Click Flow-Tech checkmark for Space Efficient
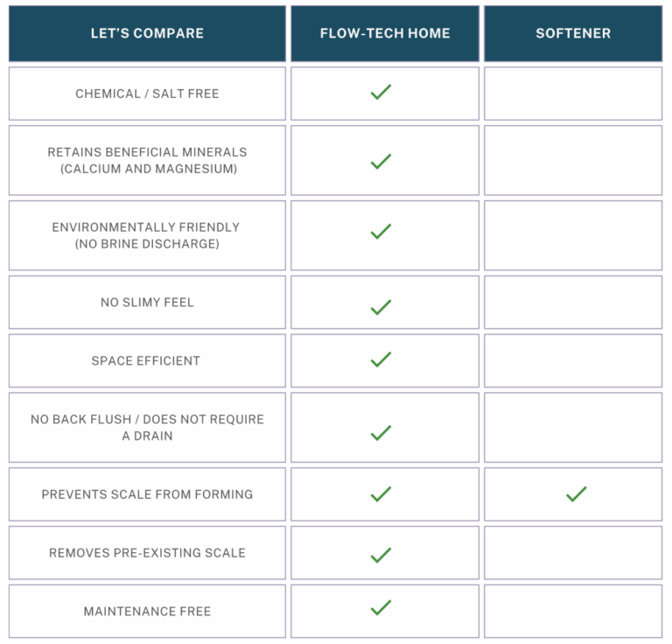The height and width of the screenshot is (644, 672). click(x=381, y=360)
